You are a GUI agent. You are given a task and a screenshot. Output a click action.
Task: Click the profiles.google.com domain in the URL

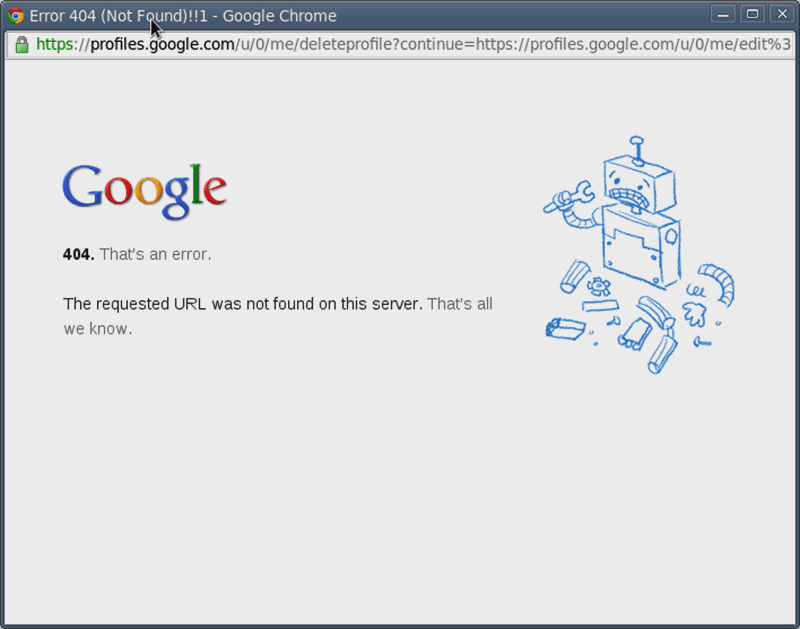pyautogui.click(x=162, y=44)
